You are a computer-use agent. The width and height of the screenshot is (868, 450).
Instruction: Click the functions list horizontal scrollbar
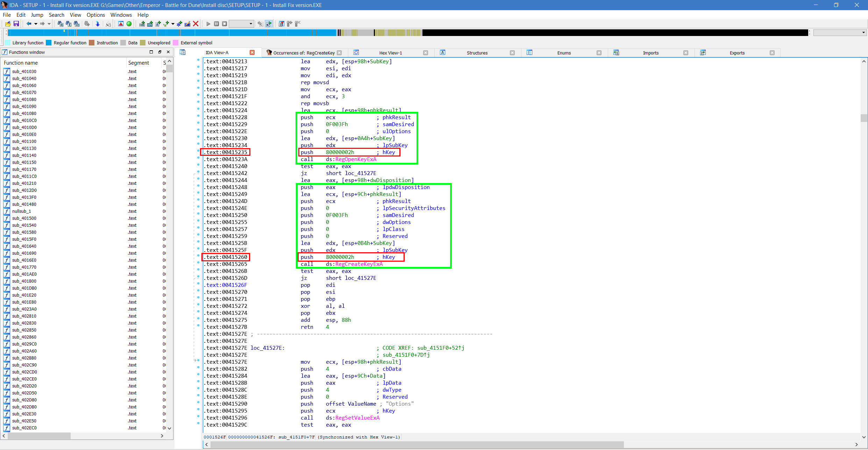tap(39, 436)
